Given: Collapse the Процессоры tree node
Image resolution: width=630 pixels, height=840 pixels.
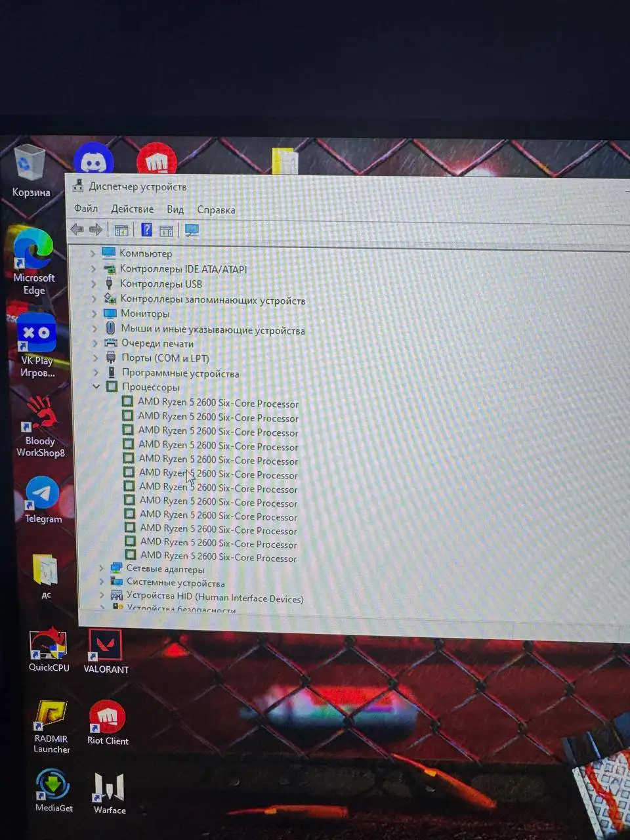Looking at the screenshot, I should point(96,387).
